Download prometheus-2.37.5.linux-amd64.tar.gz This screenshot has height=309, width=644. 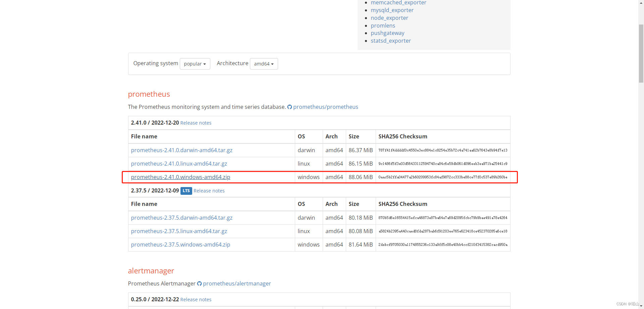(x=179, y=231)
